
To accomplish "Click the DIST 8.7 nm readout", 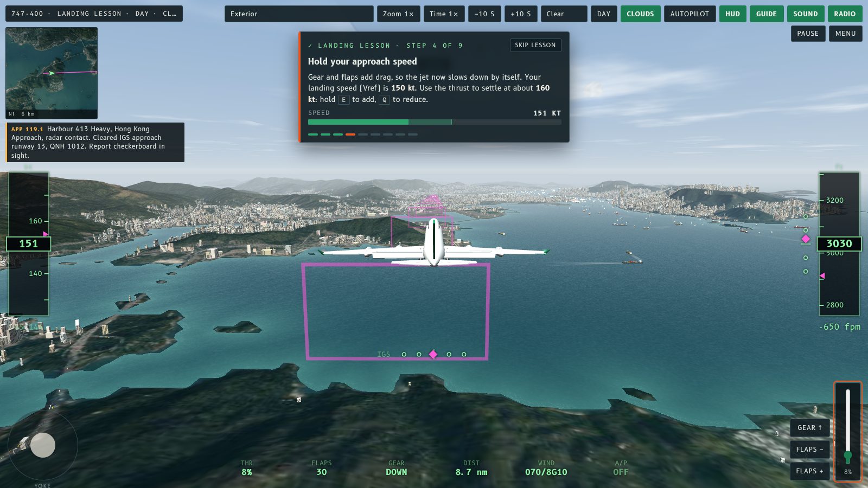I will 471,468.
